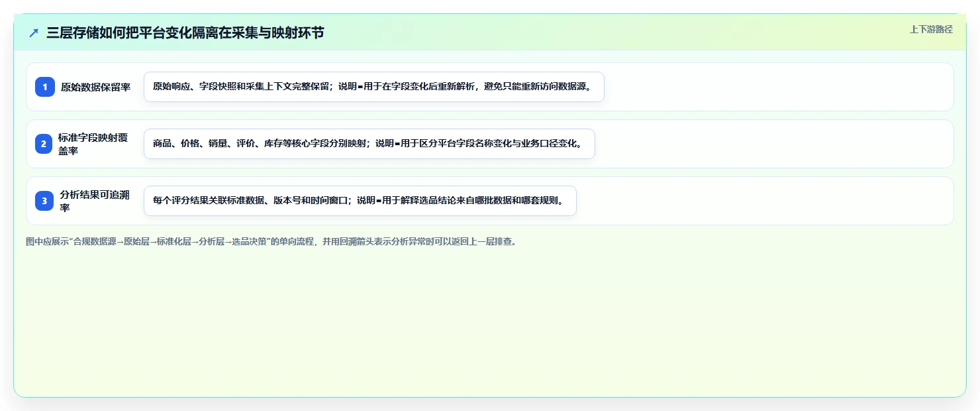Click the number 3 badge beside 分析结果可追溯率
This screenshot has width=980, height=411.
click(x=45, y=201)
